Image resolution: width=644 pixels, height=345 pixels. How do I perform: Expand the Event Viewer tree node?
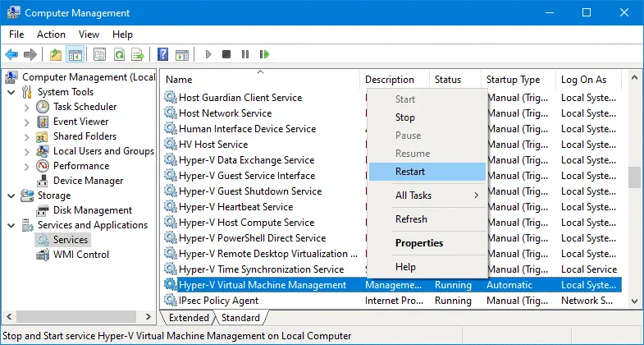click(26, 122)
